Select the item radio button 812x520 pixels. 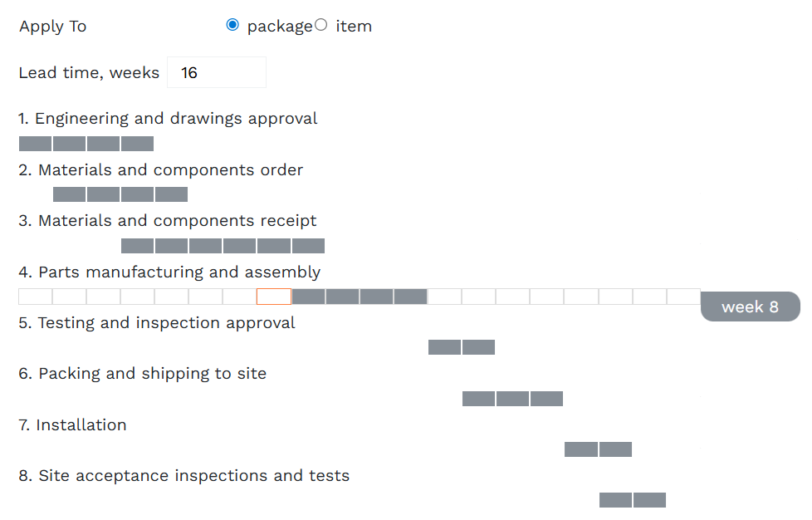pos(321,25)
